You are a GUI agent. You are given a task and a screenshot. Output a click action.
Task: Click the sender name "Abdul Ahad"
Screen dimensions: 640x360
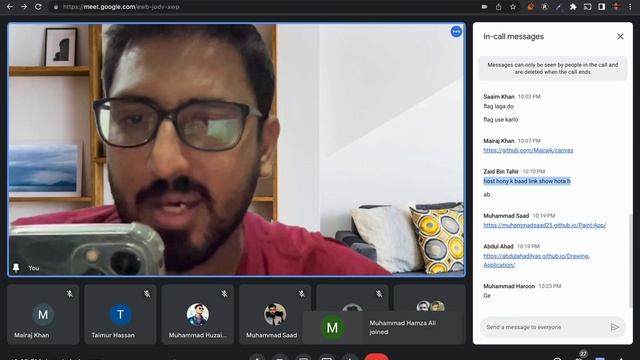pos(498,246)
